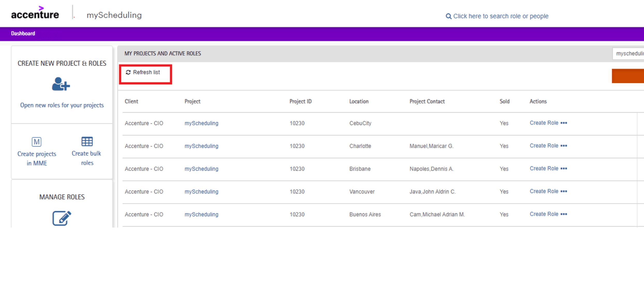
Task: Click Create Role for Charlotte row
Action: [544, 146]
